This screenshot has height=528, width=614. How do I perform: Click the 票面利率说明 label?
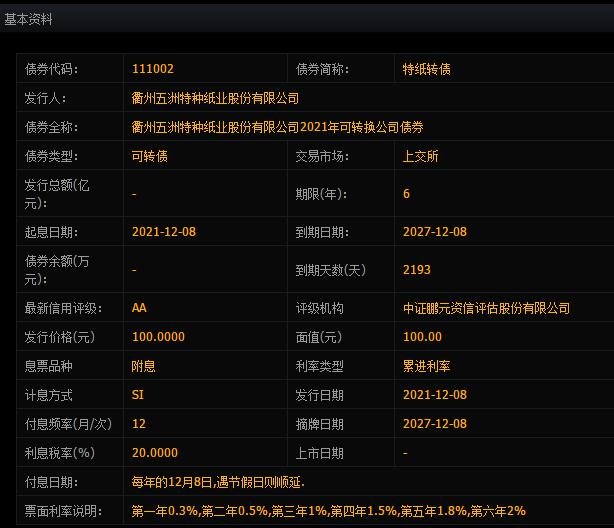63,511
